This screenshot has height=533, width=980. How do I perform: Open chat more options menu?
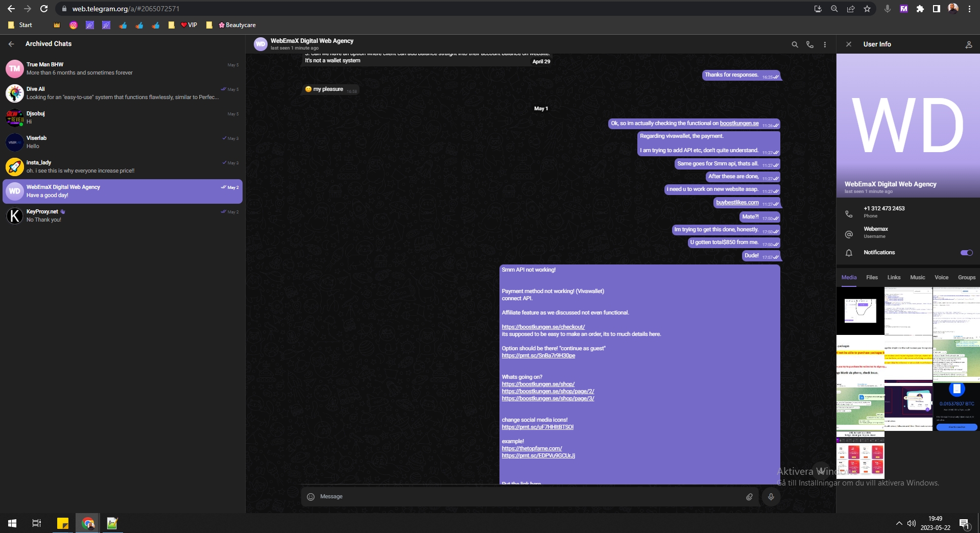click(825, 44)
